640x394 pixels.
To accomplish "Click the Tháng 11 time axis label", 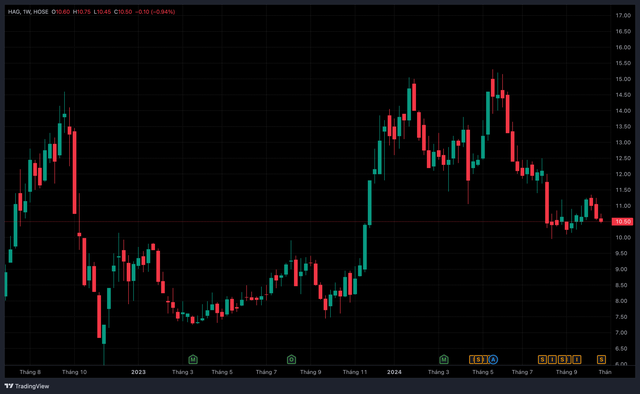I will 355,372.
